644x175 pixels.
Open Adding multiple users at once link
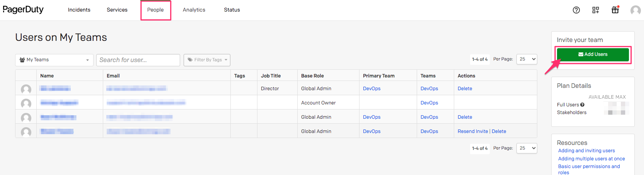591,159
